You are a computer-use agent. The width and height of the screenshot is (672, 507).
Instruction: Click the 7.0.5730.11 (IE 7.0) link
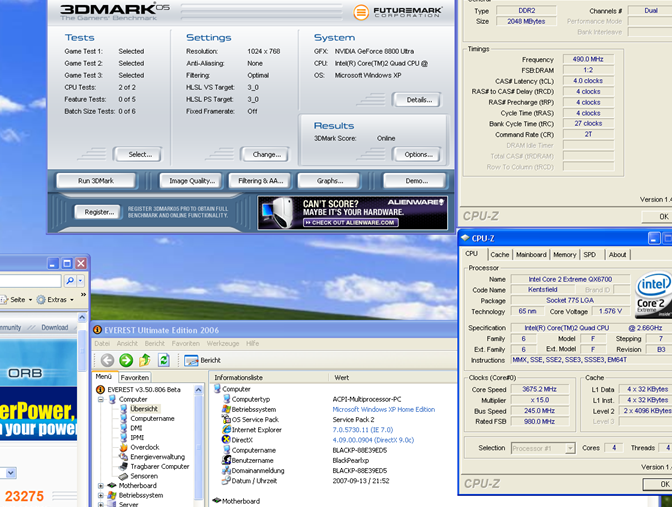363,430
